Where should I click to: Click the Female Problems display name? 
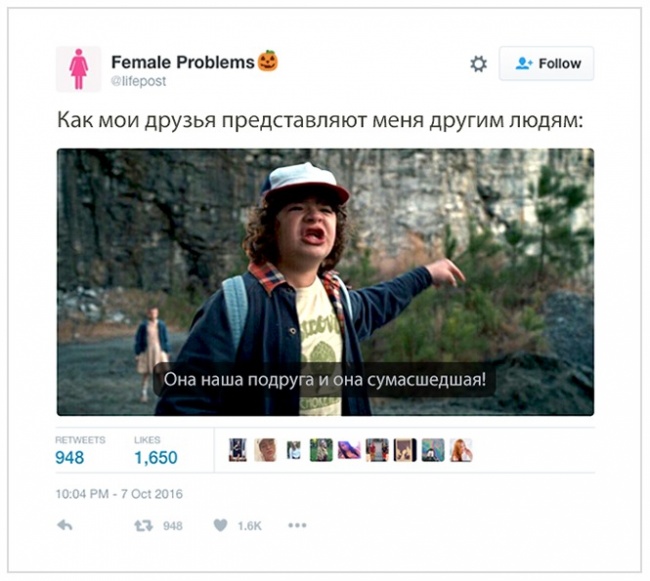tap(183, 62)
